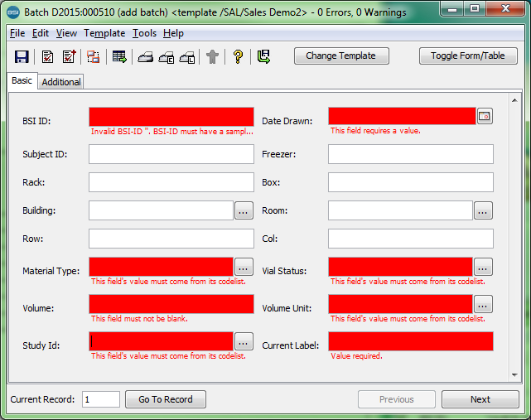Switch to the Additional tab
531x420 pixels.
click(x=61, y=82)
